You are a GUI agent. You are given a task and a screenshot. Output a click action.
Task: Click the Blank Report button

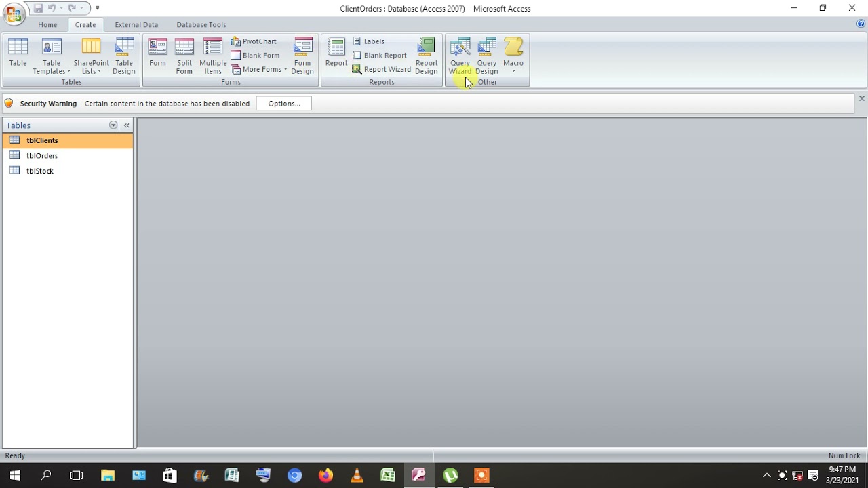[x=380, y=56]
